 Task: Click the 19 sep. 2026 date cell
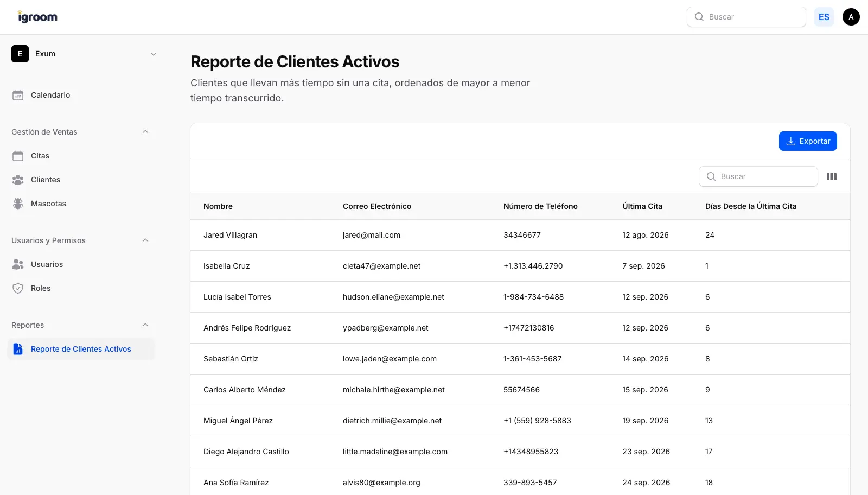[645, 421]
